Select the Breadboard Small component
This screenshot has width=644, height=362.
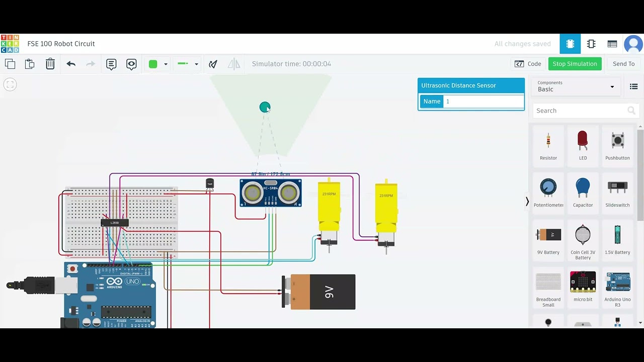tap(548, 289)
